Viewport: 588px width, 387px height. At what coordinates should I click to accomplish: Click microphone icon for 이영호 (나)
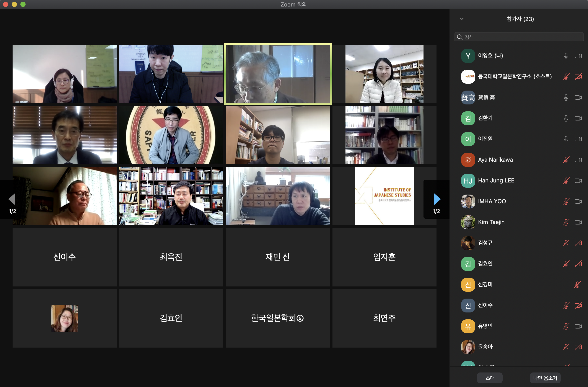(x=566, y=56)
